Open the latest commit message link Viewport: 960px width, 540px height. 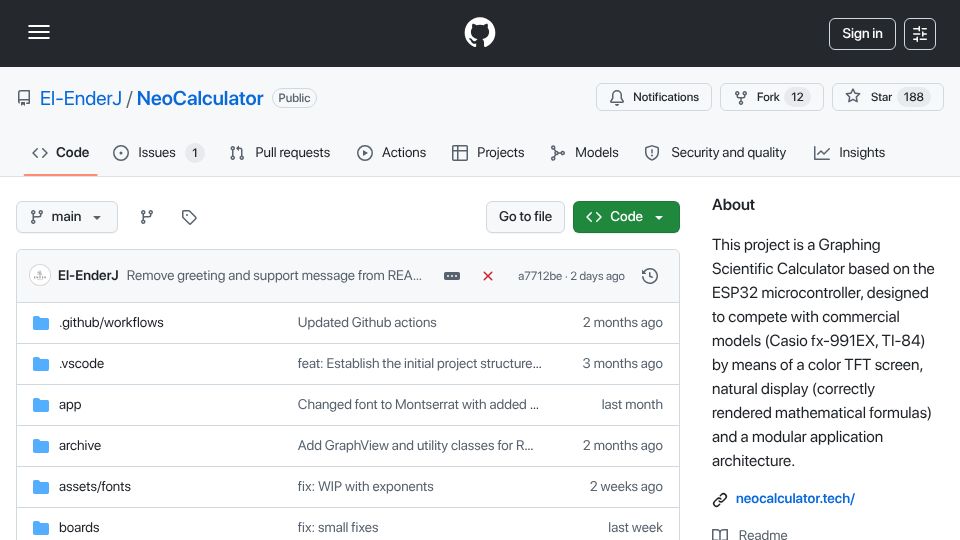pyautogui.click(x=274, y=276)
